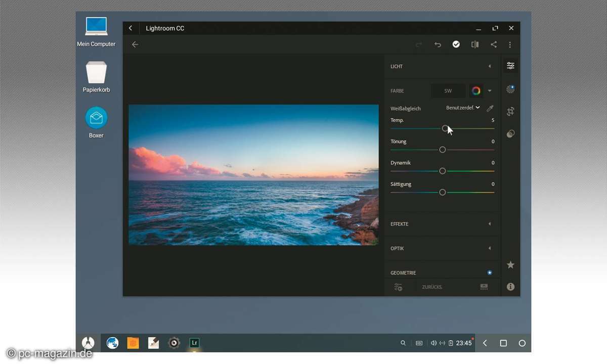Open the share icon in Lightroom toolbar
Screen dimensions: 607x364
tap(494, 44)
